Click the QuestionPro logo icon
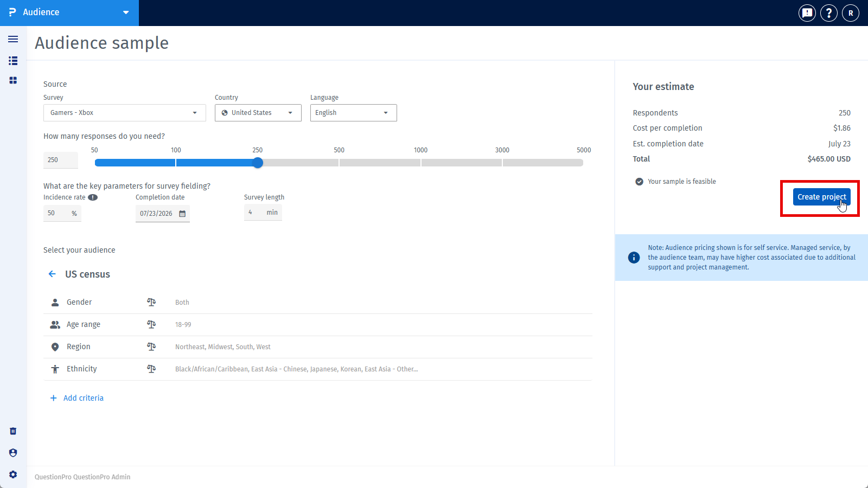This screenshot has width=868, height=488. (x=12, y=12)
